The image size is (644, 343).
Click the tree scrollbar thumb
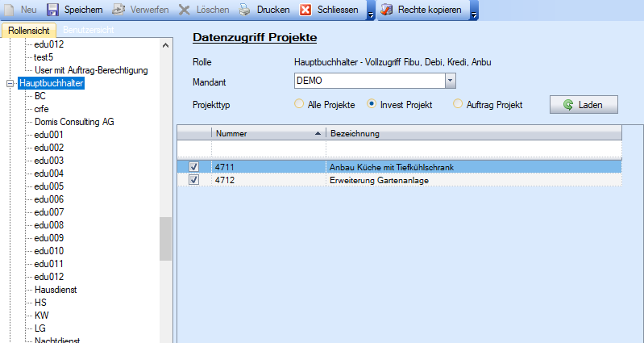(x=165, y=239)
